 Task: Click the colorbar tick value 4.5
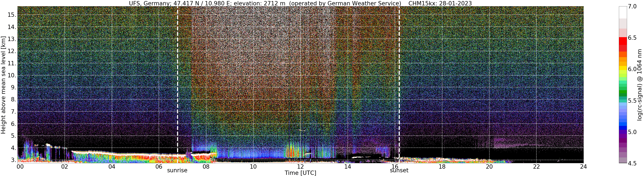tap(632, 163)
